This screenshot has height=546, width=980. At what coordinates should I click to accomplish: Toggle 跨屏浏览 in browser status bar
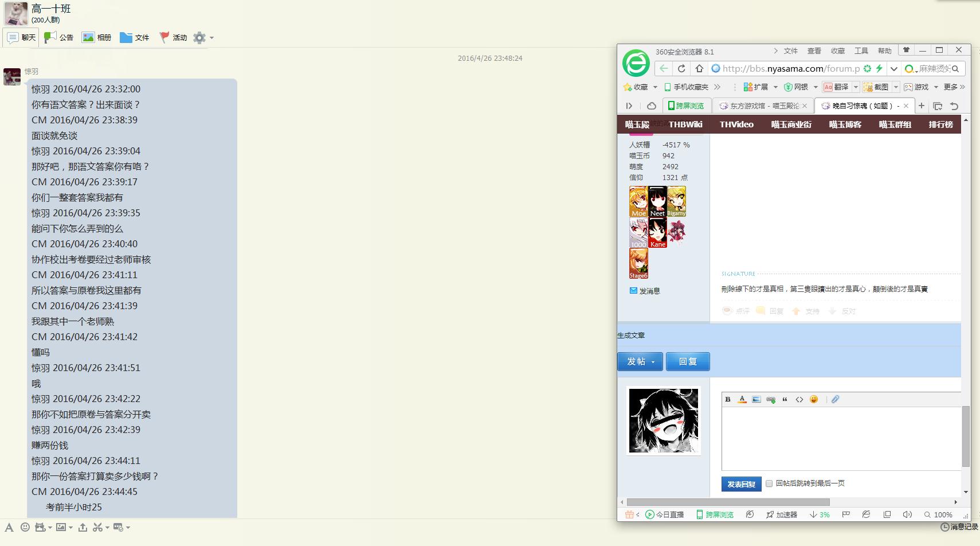coord(715,514)
